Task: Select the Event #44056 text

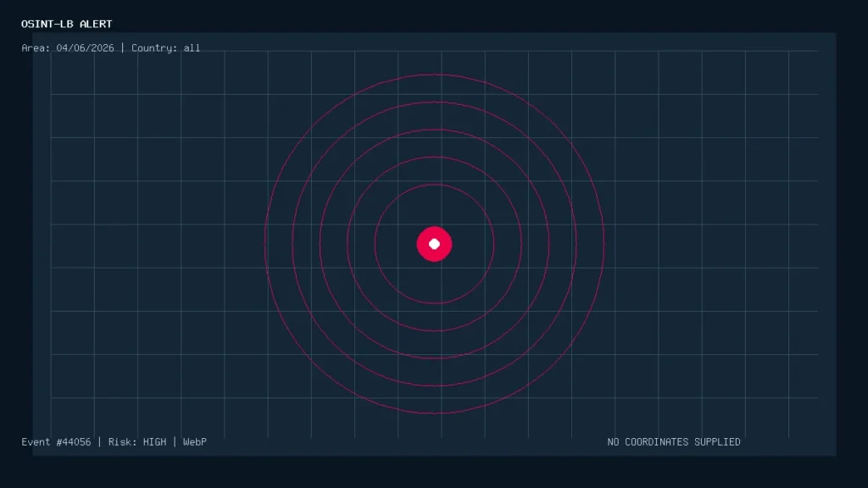Action: (x=56, y=442)
